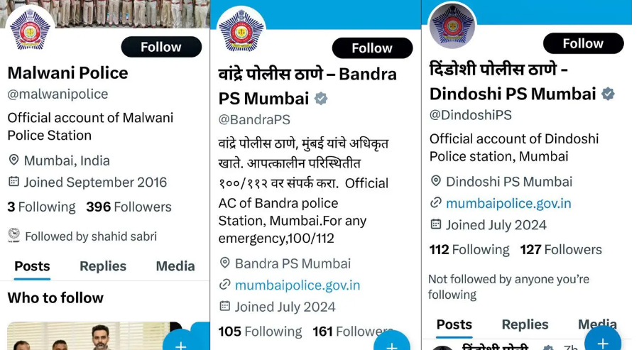Select Replies tab on Dindoshi profile
The image size is (644, 350).
[525, 324]
